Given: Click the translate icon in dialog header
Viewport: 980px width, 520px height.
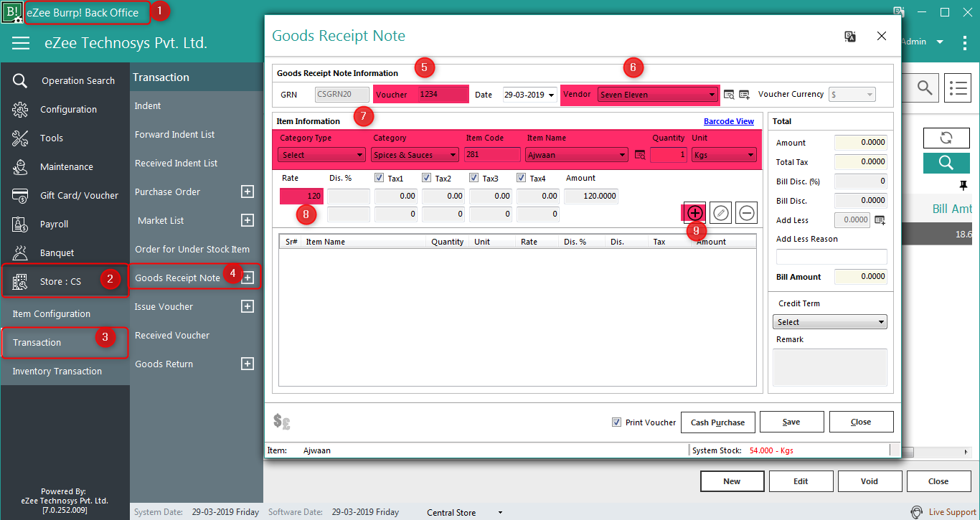Looking at the screenshot, I should (x=850, y=37).
